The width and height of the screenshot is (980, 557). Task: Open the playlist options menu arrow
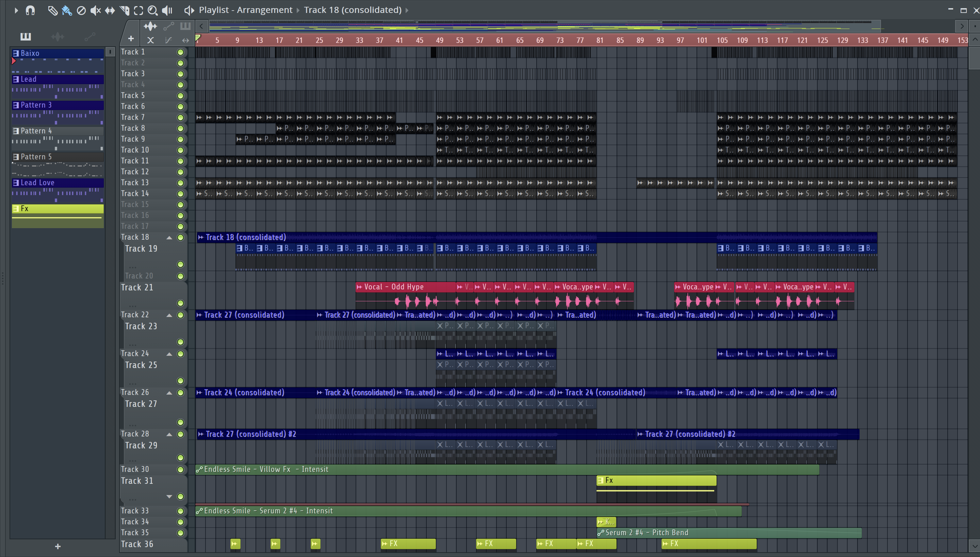tap(16, 10)
